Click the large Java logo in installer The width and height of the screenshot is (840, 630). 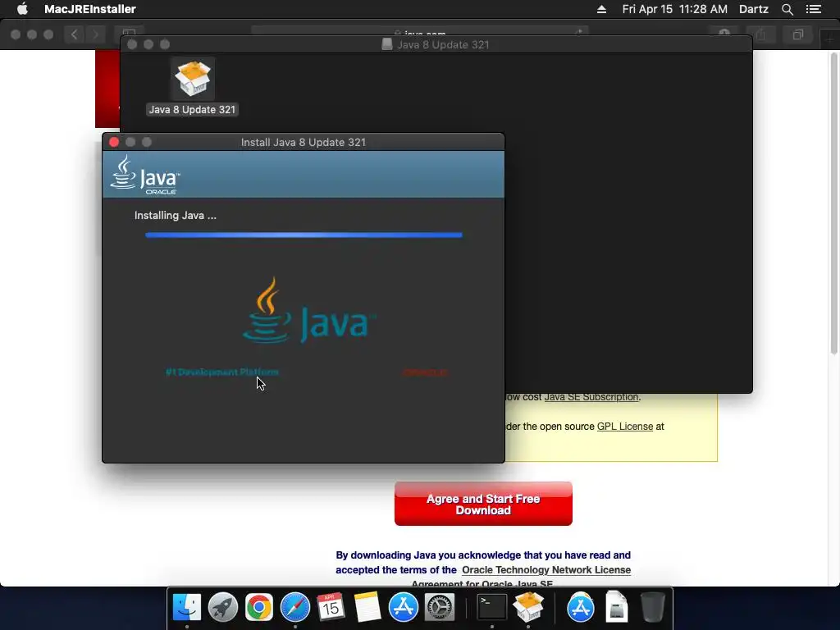(x=308, y=311)
